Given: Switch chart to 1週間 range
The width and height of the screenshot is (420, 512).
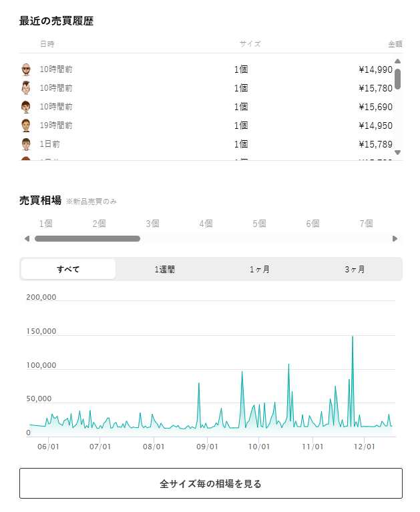Looking at the screenshot, I should point(165,269).
